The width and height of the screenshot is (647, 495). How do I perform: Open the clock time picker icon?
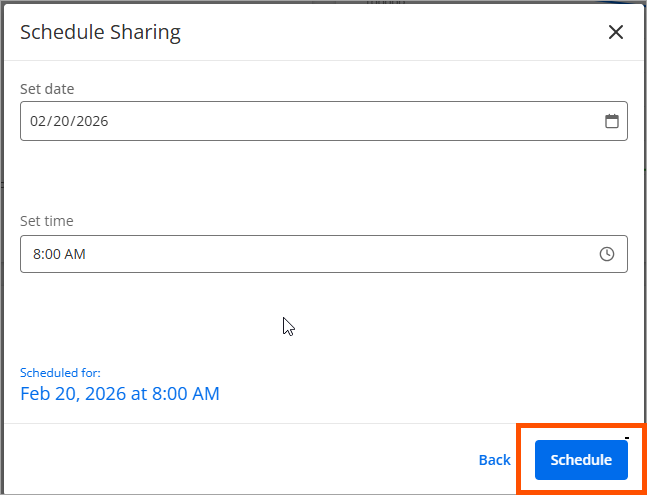tap(607, 254)
